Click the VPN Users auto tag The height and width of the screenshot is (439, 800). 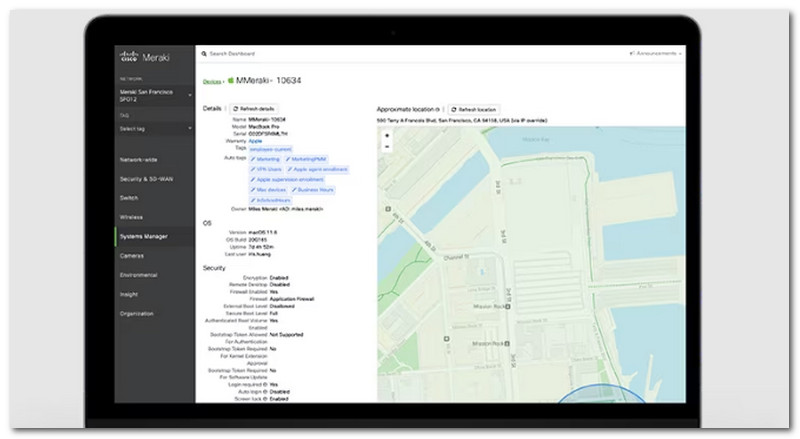pyautogui.click(x=266, y=169)
